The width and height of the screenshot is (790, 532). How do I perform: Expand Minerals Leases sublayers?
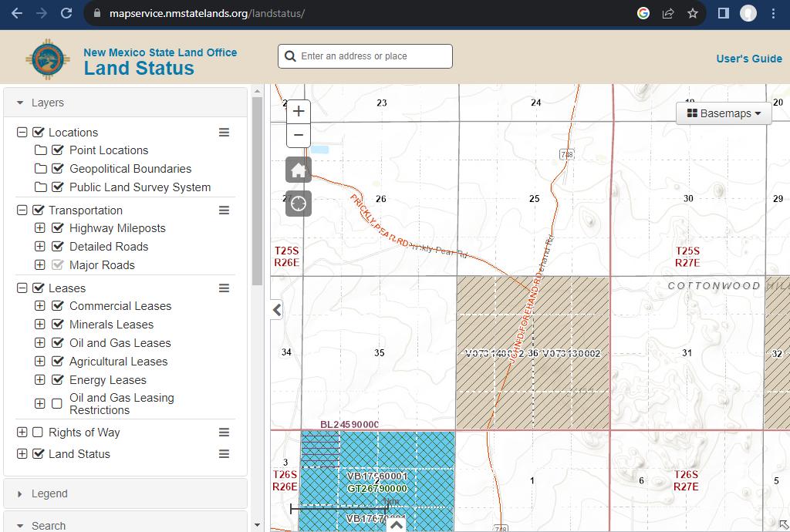tap(40, 325)
